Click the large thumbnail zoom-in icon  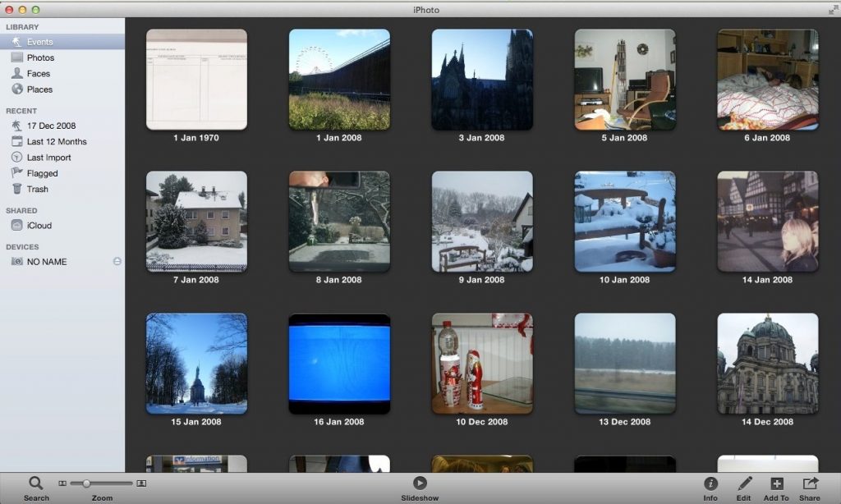(x=141, y=483)
